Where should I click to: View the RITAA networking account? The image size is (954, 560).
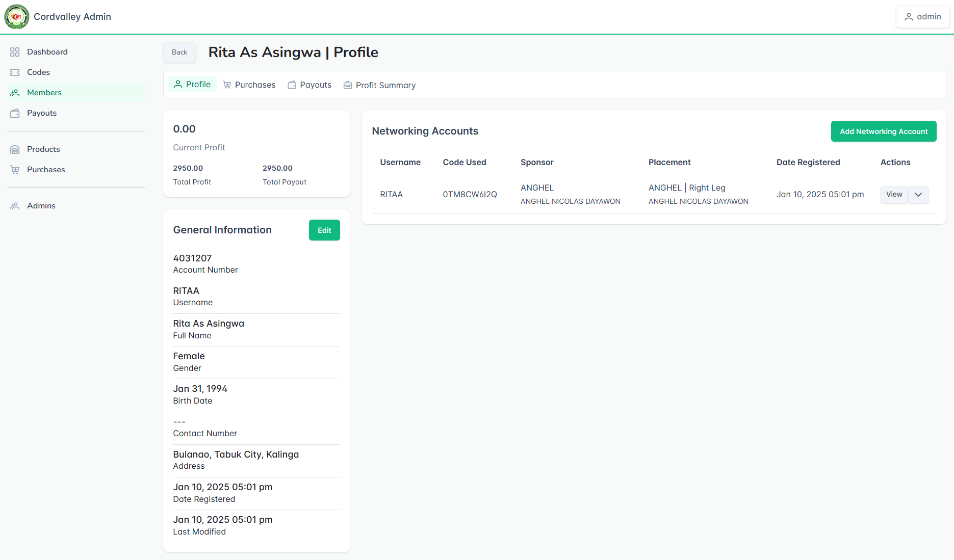point(893,194)
